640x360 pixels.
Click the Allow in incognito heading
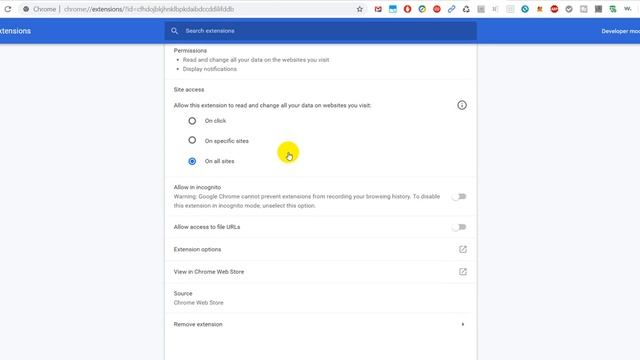(x=197, y=187)
